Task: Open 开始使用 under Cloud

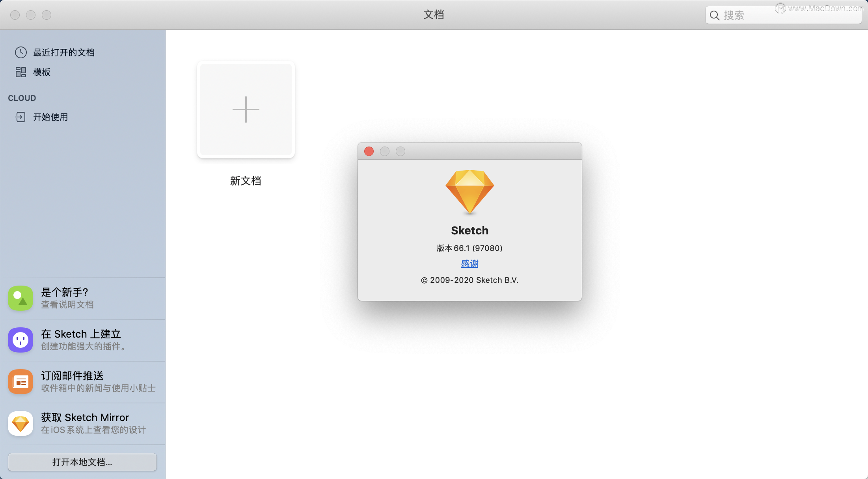Action: 50,117
